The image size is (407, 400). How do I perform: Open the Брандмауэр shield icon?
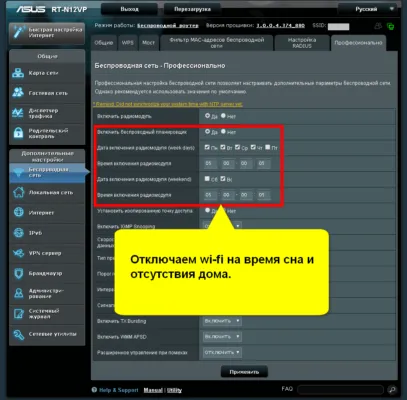click(x=18, y=273)
